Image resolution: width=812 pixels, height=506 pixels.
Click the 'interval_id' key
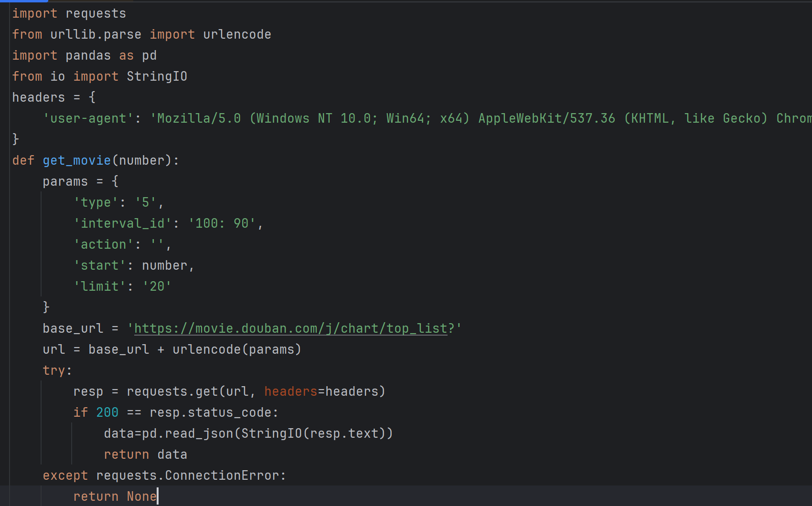(x=123, y=223)
